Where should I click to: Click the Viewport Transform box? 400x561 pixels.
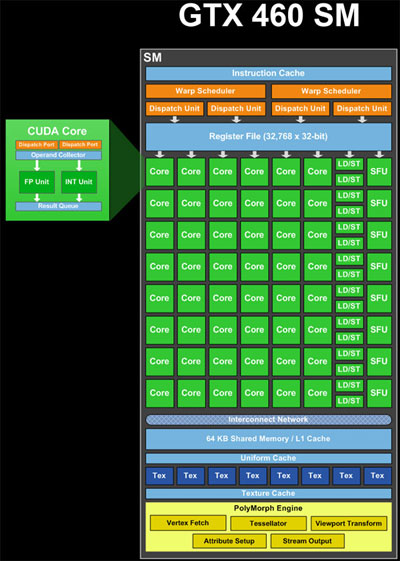tap(349, 523)
